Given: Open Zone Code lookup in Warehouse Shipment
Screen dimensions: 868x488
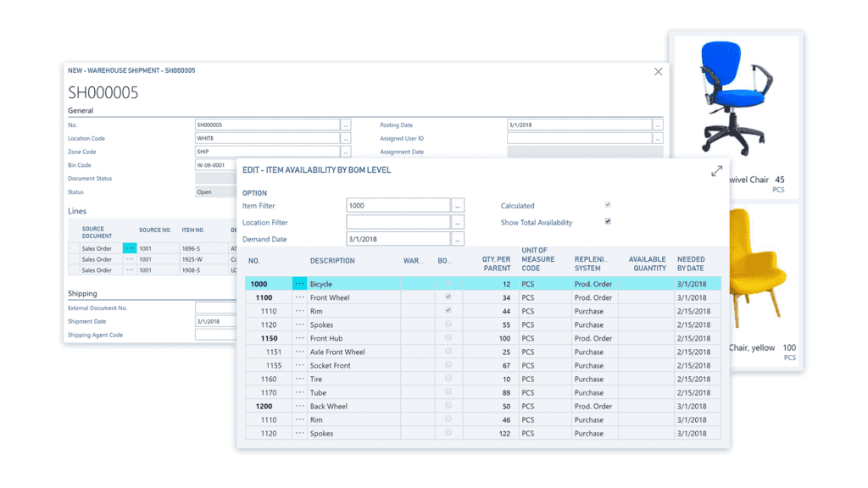Looking at the screenshot, I should point(346,152).
